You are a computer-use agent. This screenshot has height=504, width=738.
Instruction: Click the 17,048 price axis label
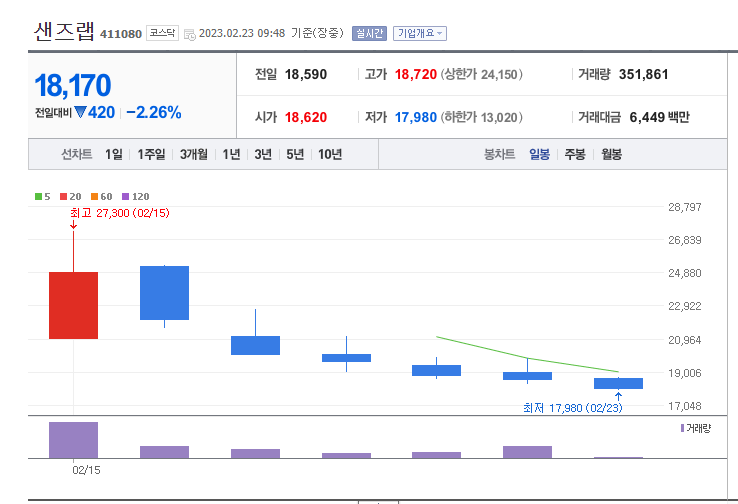point(685,406)
